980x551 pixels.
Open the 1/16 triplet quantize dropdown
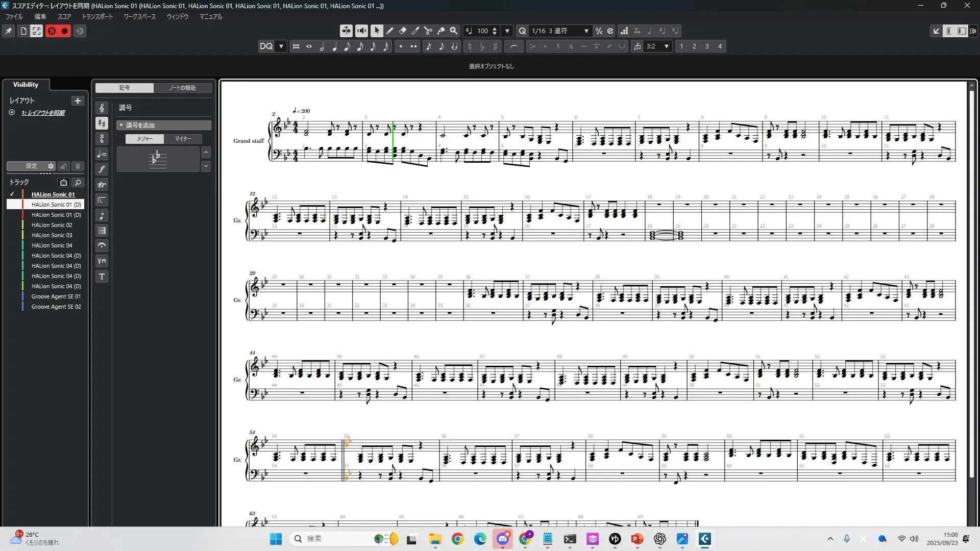pyautogui.click(x=586, y=31)
